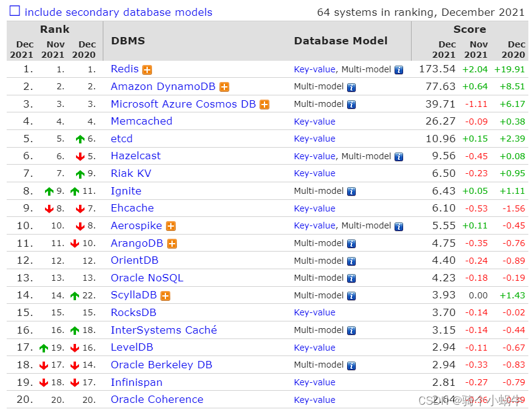Click the Key-value model link in the Hazelcast row

[x=314, y=156]
